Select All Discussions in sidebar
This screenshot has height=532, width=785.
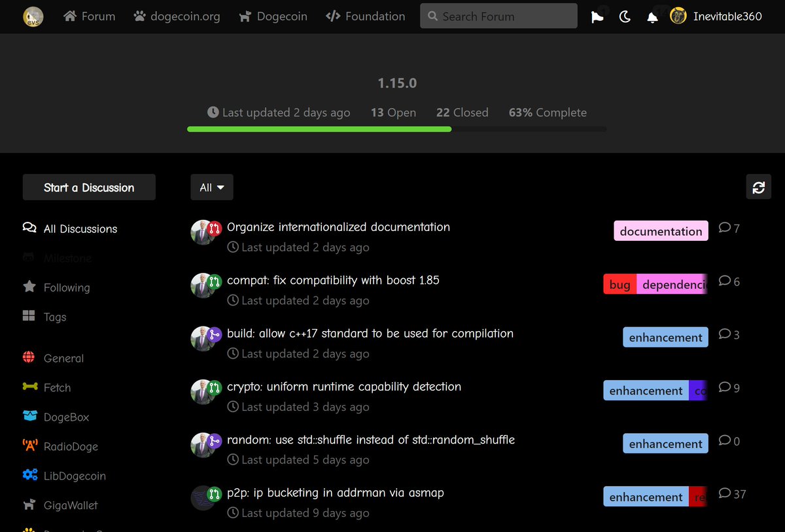coord(80,228)
